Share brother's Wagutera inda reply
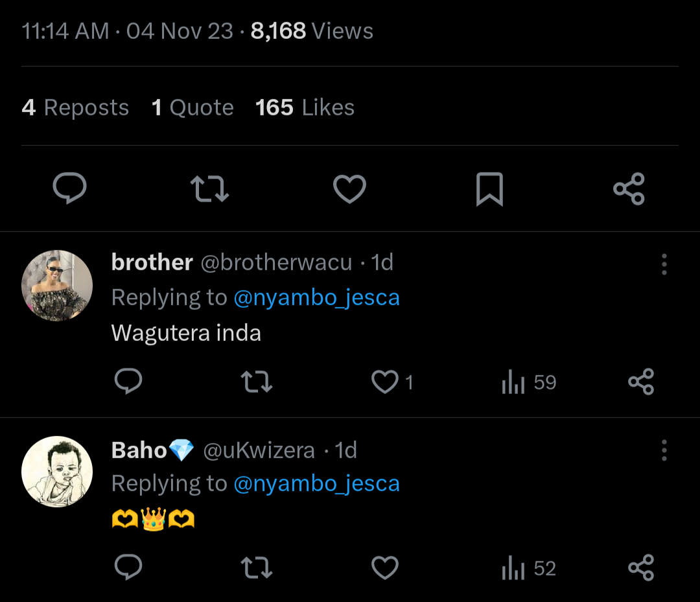This screenshot has width=700, height=602. click(x=641, y=382)
